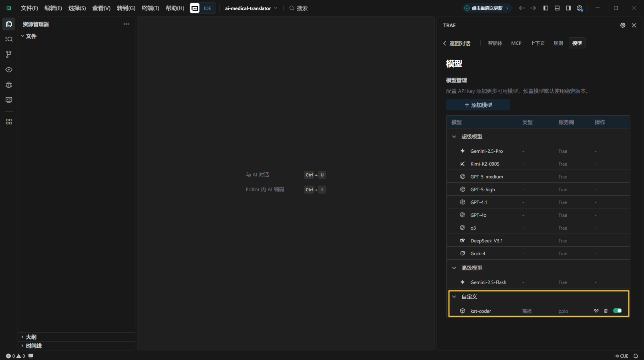The height and width of the screenshot is (360, 644).
Task: Open the Source Control branch icon
Action: (x=9, y=54)
